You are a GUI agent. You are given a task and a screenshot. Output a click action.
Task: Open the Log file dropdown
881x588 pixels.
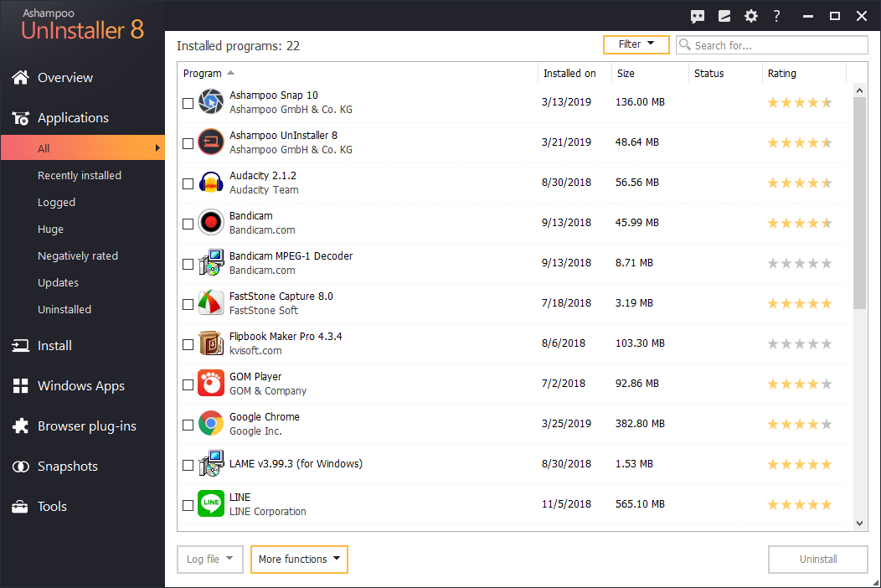click(x=210, y=560)
